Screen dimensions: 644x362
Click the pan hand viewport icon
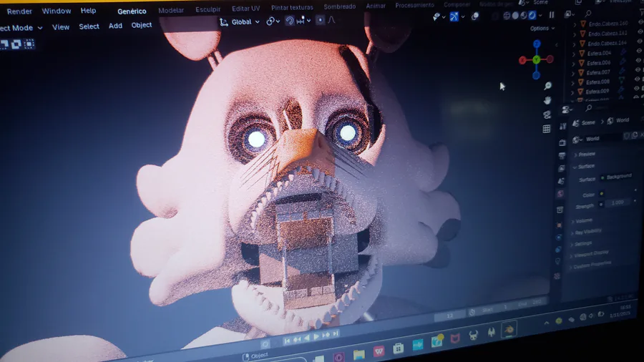pyautogui.click(x=547, y=99)
